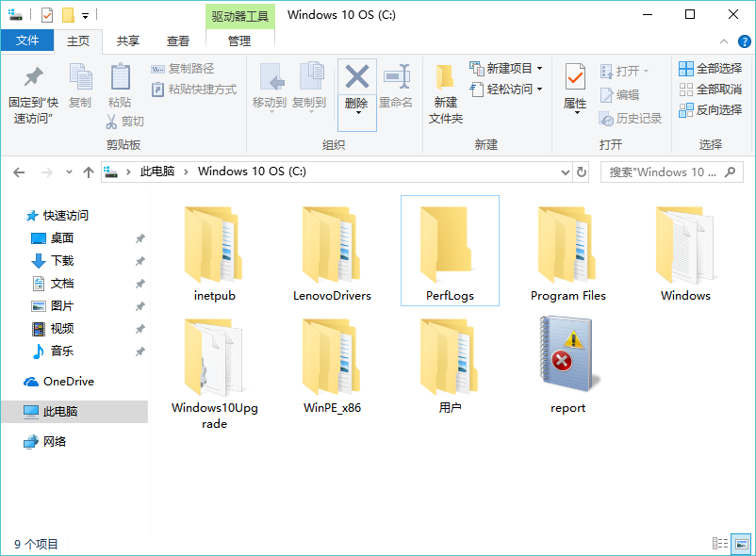The width and height of the screenshot is (756, 556).
Task: Click the Properties (属性) checkmark icon
Action: pos(575,79)
